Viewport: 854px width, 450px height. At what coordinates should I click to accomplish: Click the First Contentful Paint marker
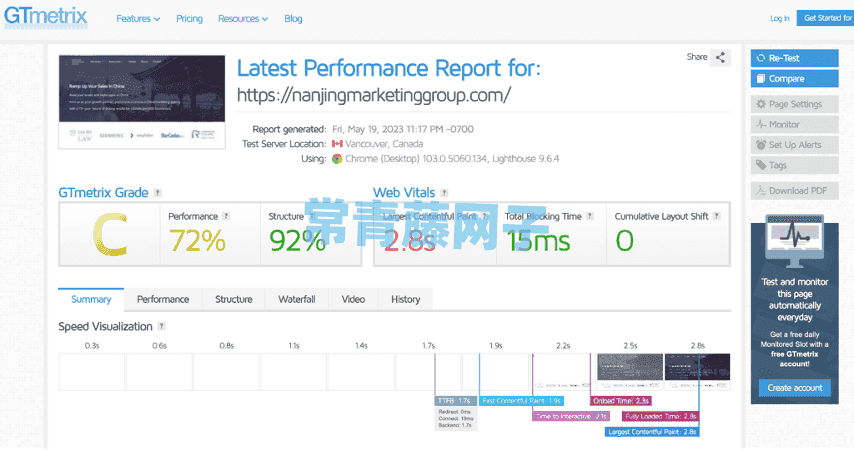pos(521,401)
